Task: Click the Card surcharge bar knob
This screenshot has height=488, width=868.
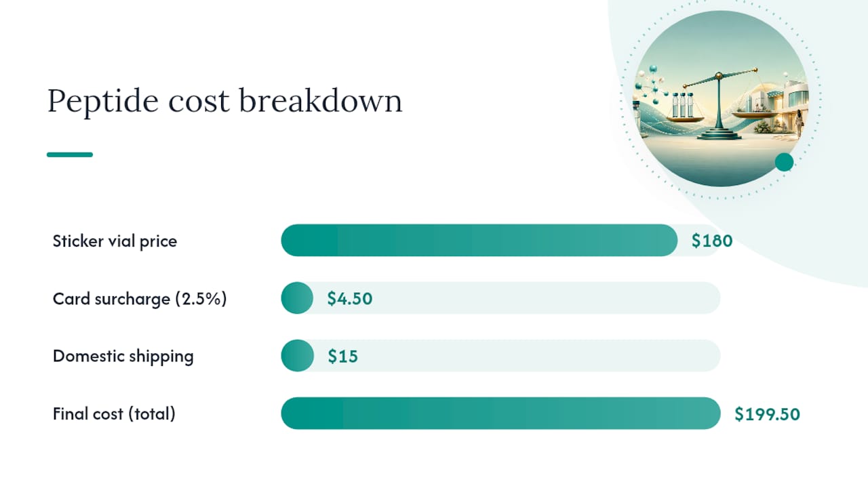Action: click(297, 298)
